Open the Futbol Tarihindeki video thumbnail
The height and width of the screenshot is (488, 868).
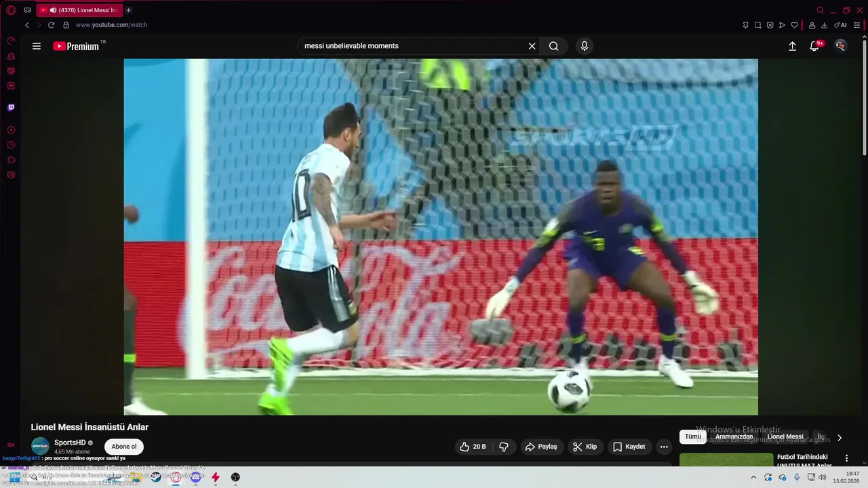(x=726, y=460)
